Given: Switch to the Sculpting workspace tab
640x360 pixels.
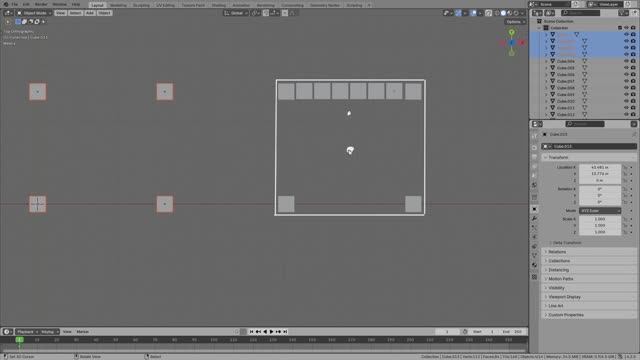Looking at the screenshot, I should [141, 5].
